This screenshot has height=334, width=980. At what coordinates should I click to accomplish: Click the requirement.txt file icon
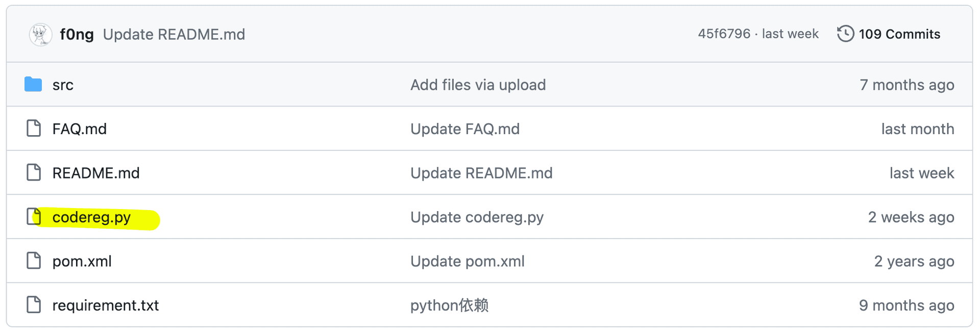tap(34, 305)
